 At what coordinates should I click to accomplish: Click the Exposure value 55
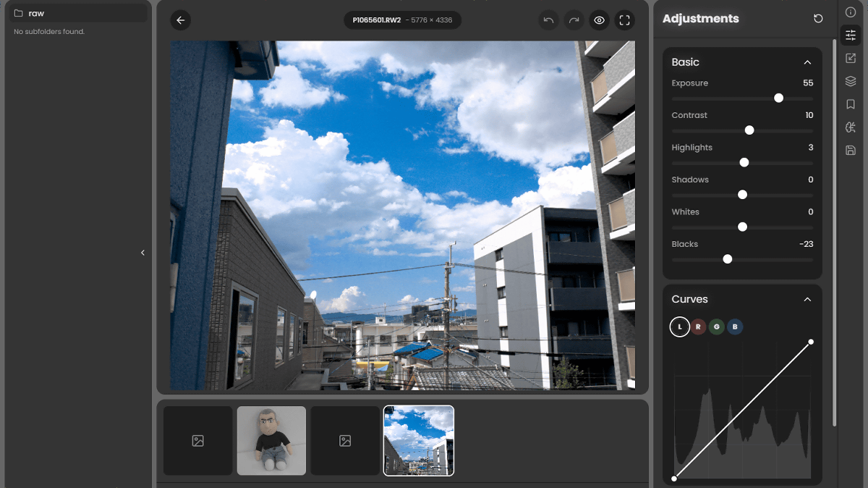pyautogui.click(x=808, y=83)
